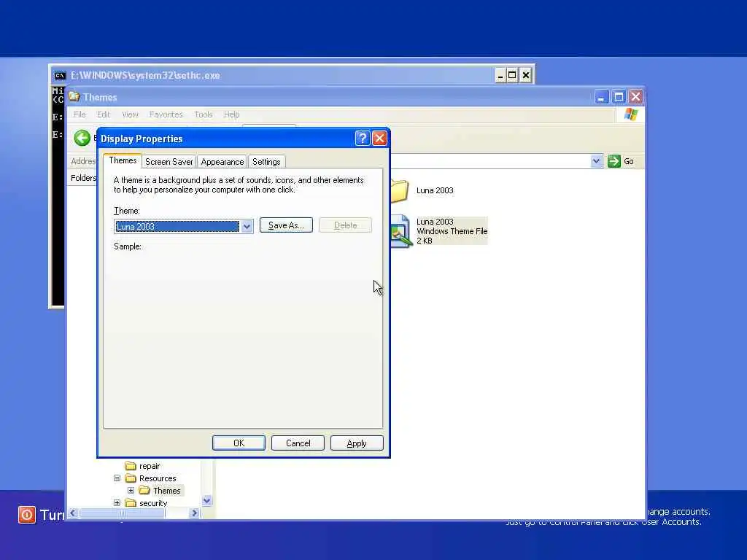
Task: Open the Help menu in Themes window
Action: point(231,114)
